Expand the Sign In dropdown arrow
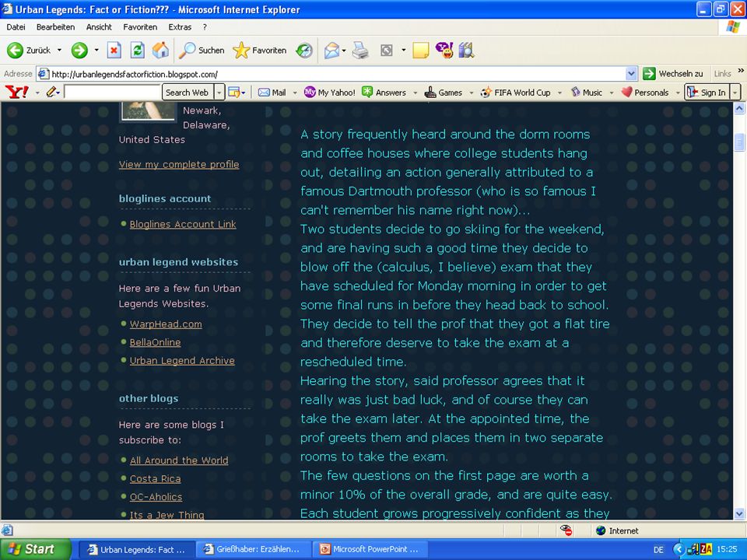Image resolution: width=747 pixels, height=560 pixels. tap(735, 93)
